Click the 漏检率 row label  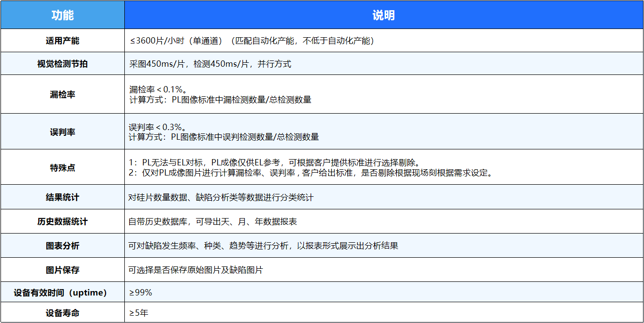[x=62, y=95]
